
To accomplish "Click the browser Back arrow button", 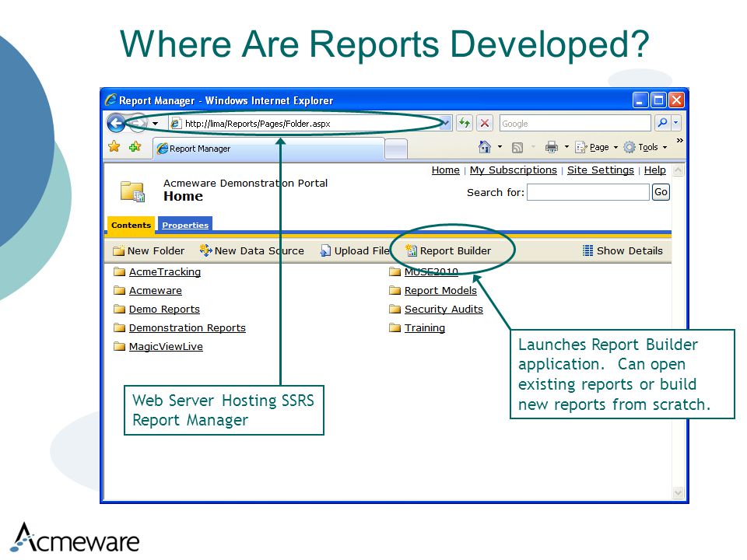I will point(116,124).
